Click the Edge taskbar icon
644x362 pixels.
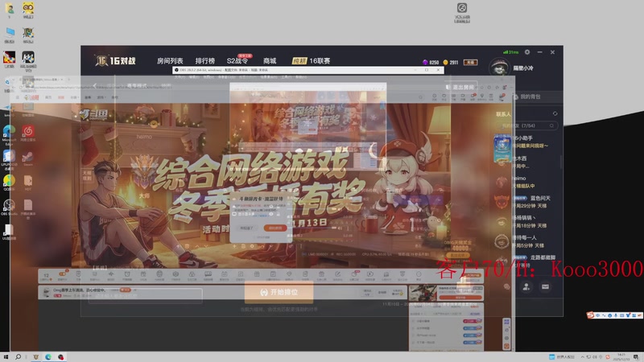48,357
